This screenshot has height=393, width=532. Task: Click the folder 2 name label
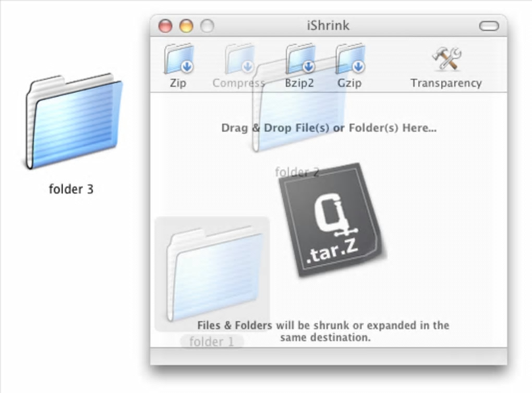click(x=297, y=172)
